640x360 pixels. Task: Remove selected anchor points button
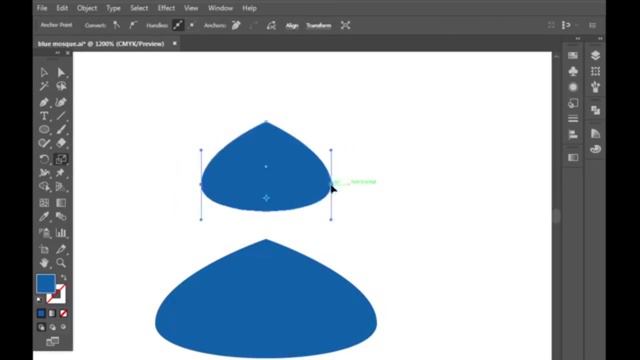click(236, 25)
